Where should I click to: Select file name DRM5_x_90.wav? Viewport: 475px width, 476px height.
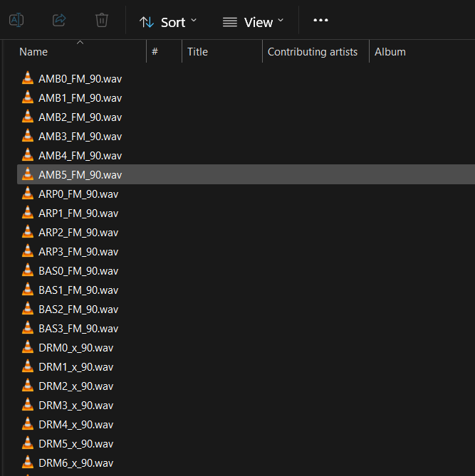pyautogui.click(x=76, y=444)
